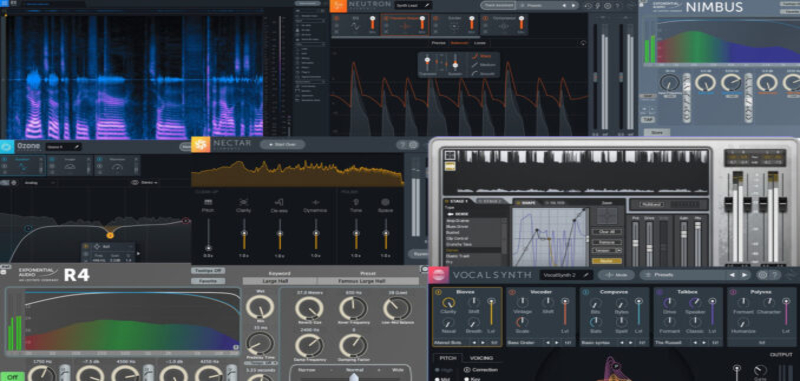Viewport: 800px width, 381px height.
Task: Toggle the Compuvox module power
Action: pyautogui.click(x=585, y=292)
